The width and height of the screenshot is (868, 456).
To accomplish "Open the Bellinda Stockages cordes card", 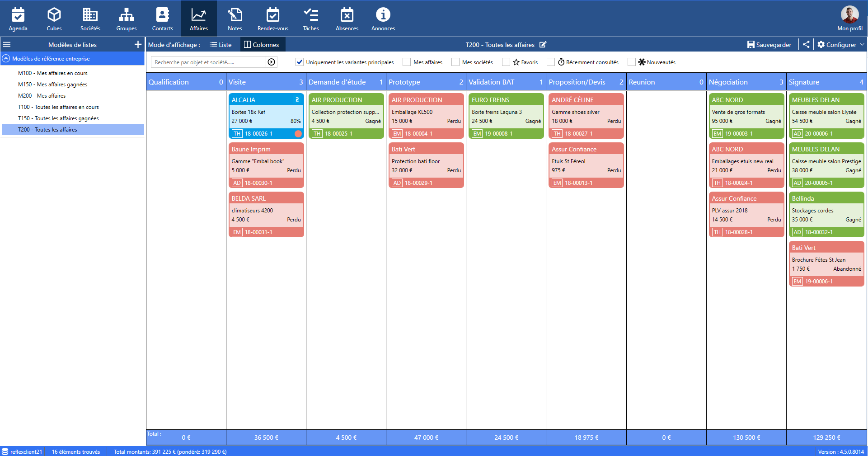I will click(x=826, y=214).
